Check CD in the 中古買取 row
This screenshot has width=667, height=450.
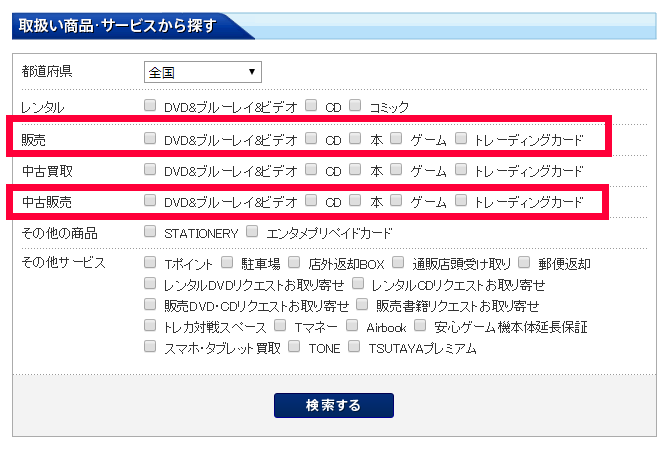312,170
